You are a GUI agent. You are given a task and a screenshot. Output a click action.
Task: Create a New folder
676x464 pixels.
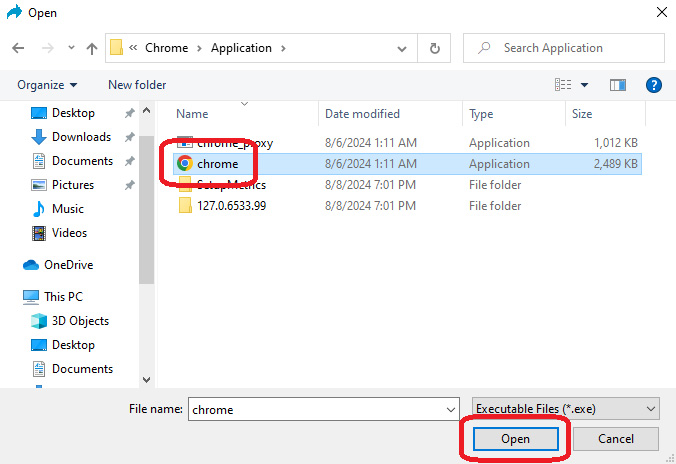(x=137, y=85)
